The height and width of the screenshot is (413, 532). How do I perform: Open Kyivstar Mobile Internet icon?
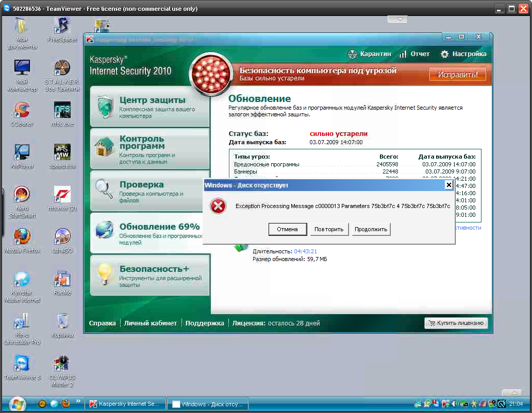click(x=22, y=286)
